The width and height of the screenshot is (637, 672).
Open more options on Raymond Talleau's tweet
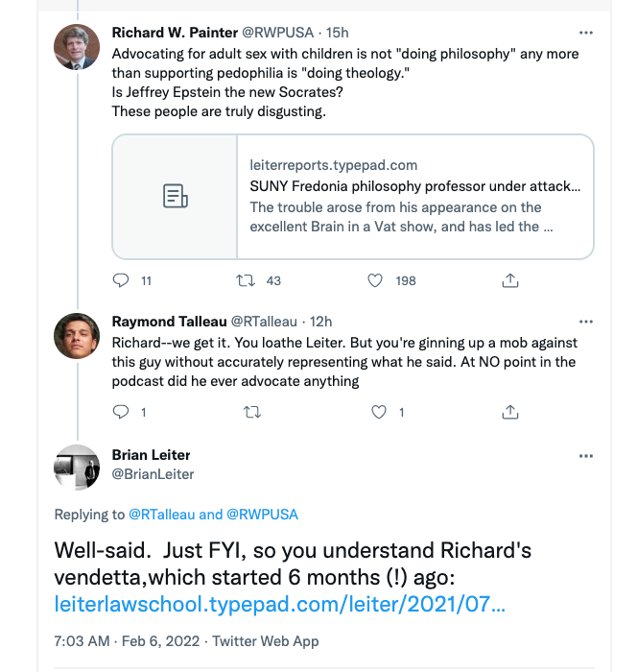586,321
